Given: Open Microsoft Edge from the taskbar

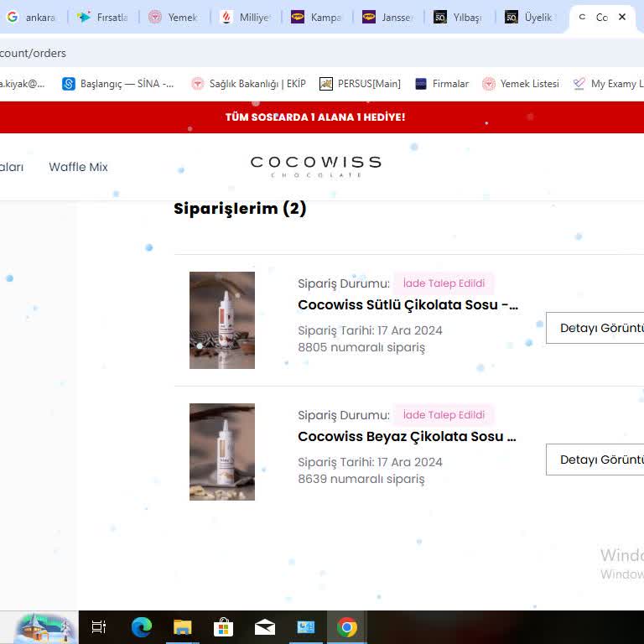Looking at the screenshot, I should pos(141,626).
